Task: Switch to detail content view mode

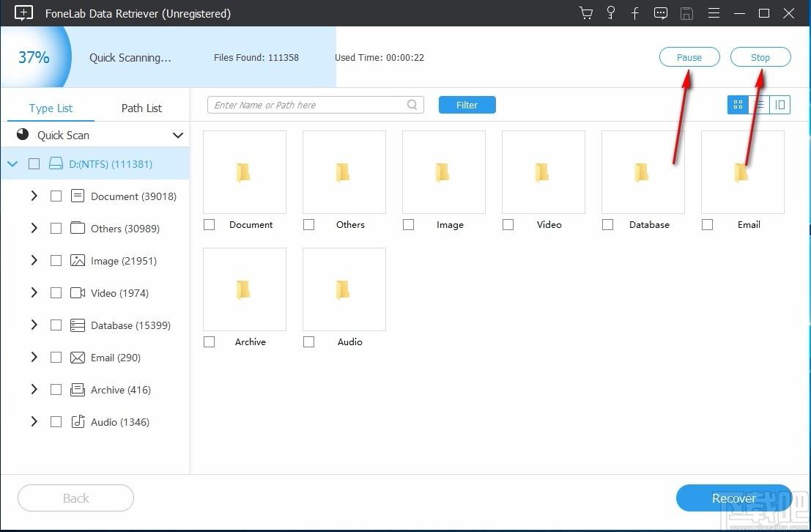Action: tap(780, 105)
